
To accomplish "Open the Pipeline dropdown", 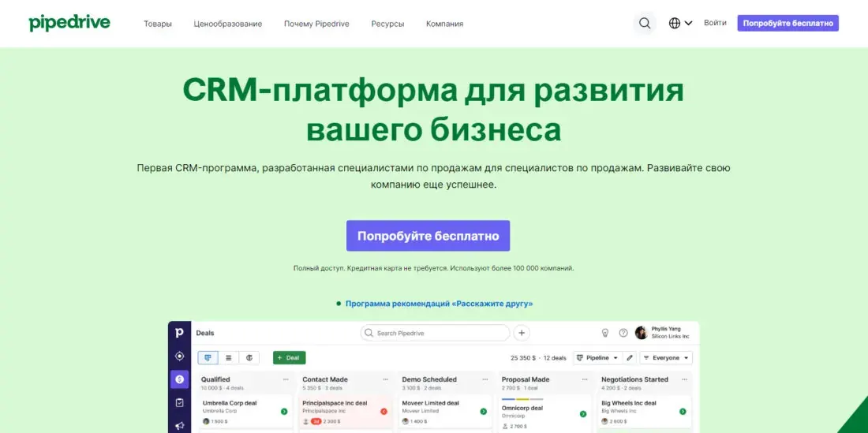I will 597,358.
